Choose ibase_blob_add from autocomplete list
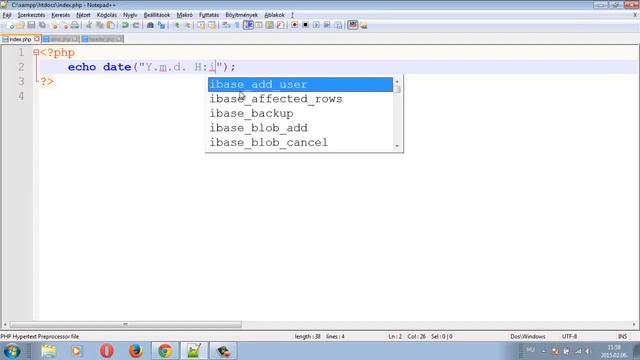This screenshot has height=360, width=640. [300, 128]
